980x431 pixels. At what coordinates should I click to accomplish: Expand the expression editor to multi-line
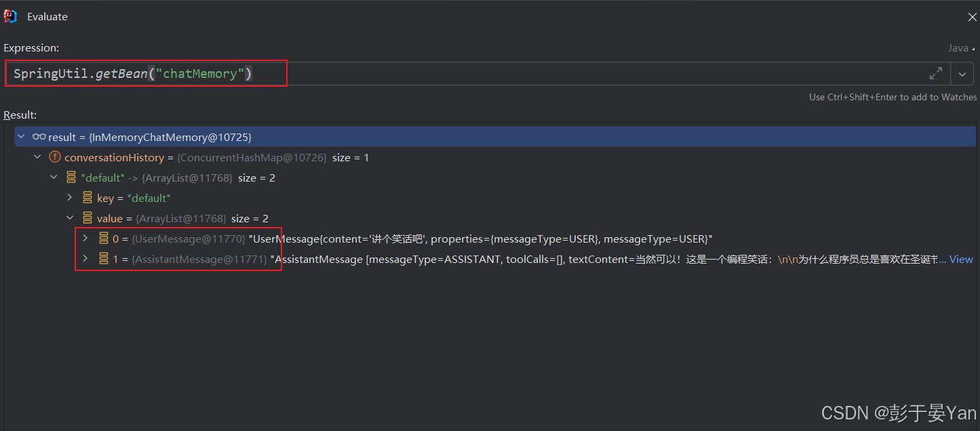coord(935,73)
